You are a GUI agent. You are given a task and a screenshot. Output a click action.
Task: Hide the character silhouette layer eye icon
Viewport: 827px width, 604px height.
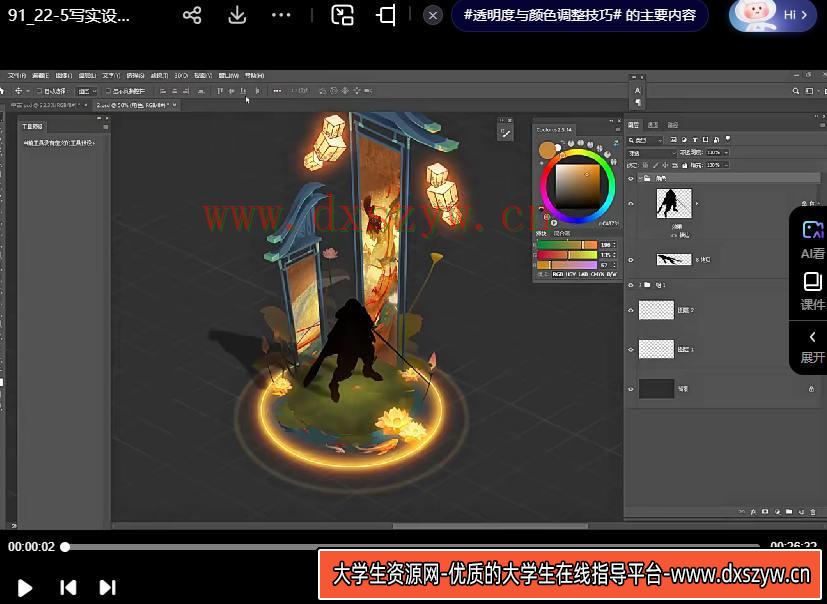point(631,203)
